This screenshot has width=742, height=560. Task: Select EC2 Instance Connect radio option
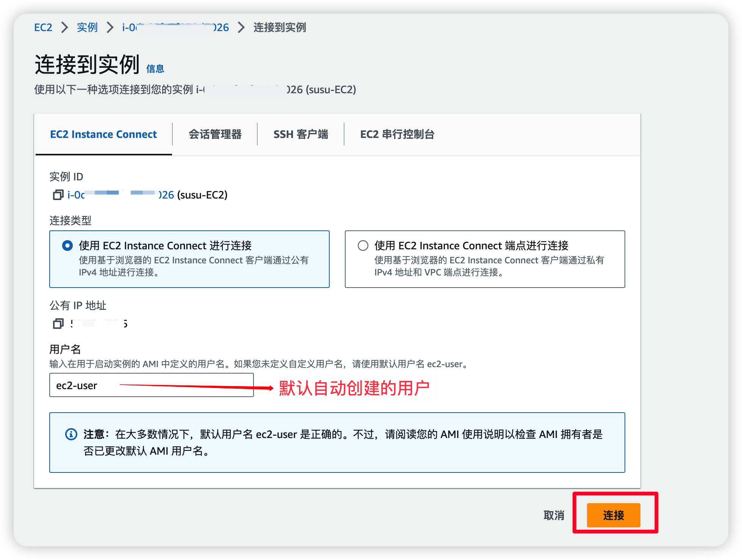tap(67, 246)
